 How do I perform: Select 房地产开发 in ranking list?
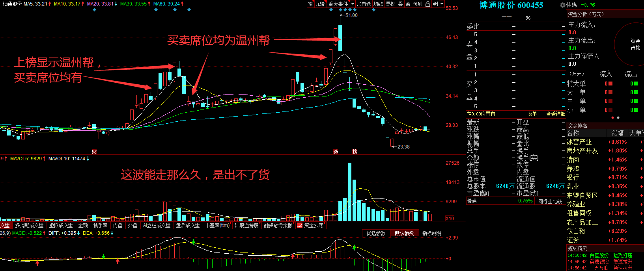click(x=582, y=150)
